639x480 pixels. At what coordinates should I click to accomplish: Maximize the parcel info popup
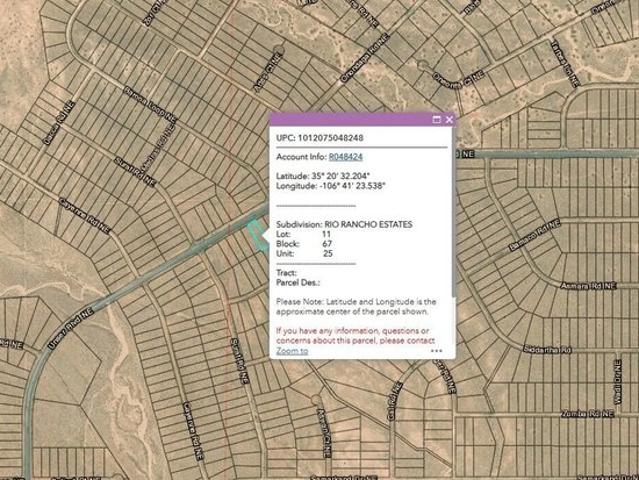click(436, 119)
